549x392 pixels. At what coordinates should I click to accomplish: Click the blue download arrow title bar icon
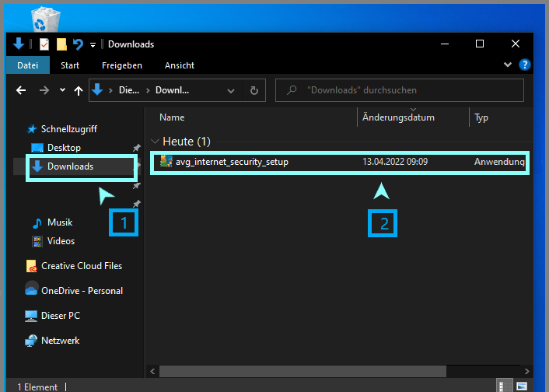click(x=19, y=44)
